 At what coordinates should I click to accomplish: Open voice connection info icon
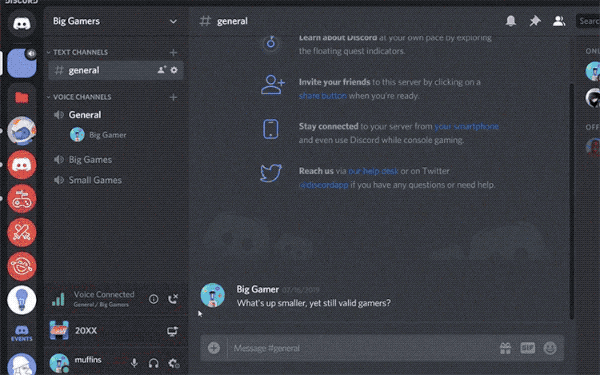point(153,299)
